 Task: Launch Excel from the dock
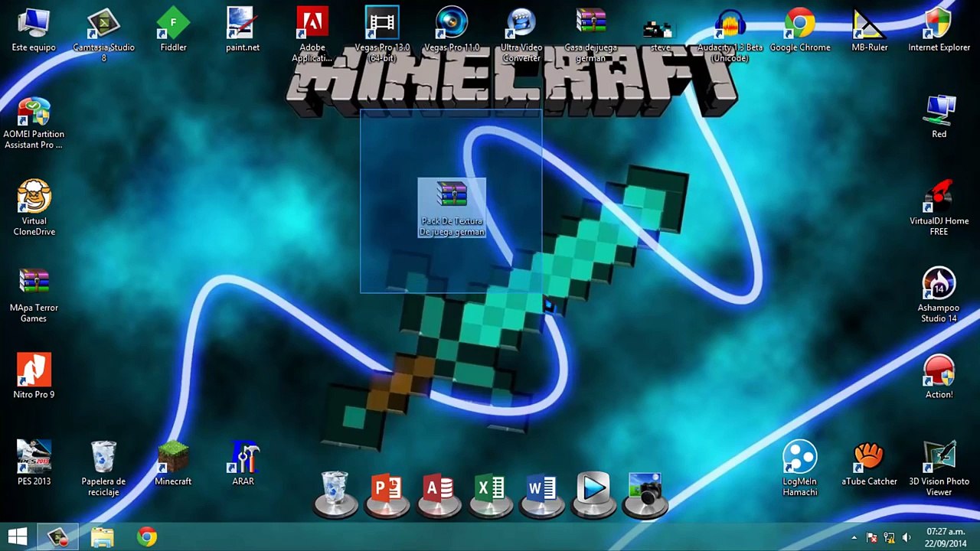click(490, 494)
